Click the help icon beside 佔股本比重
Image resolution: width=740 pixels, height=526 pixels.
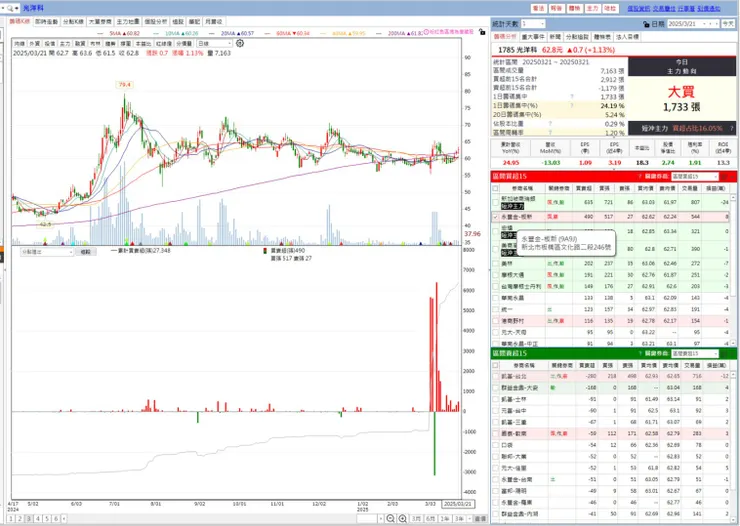click(550, 124)
